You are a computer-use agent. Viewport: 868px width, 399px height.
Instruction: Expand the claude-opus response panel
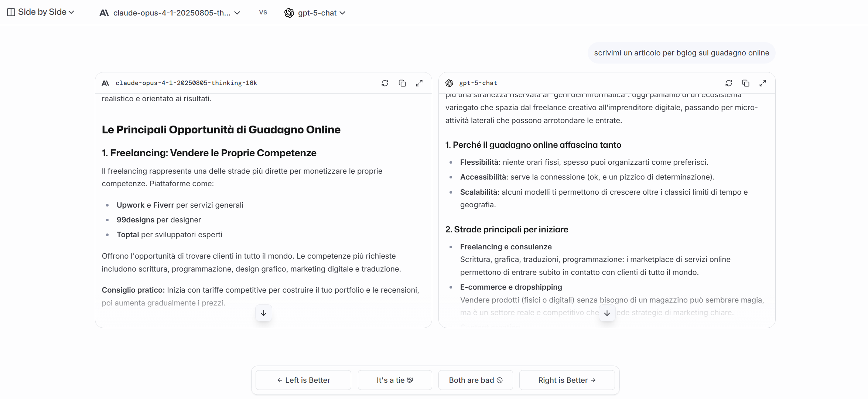coord(419,83)
